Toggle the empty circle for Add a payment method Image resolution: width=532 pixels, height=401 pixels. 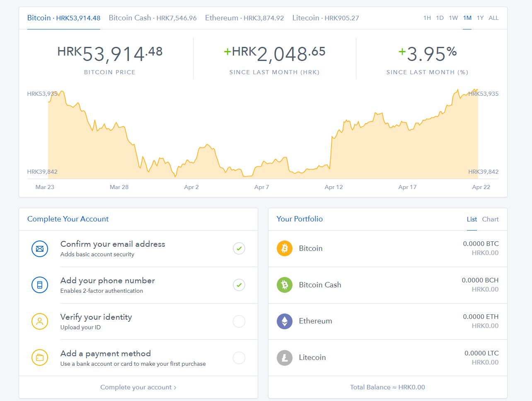239,357
